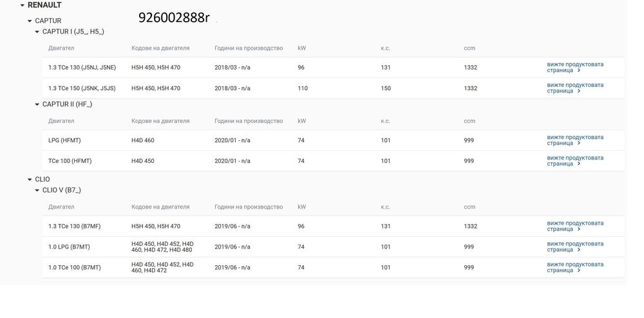Open product page link for 1.3 TCe 150 (J5NK, J5JS)

tap(575, 88)
